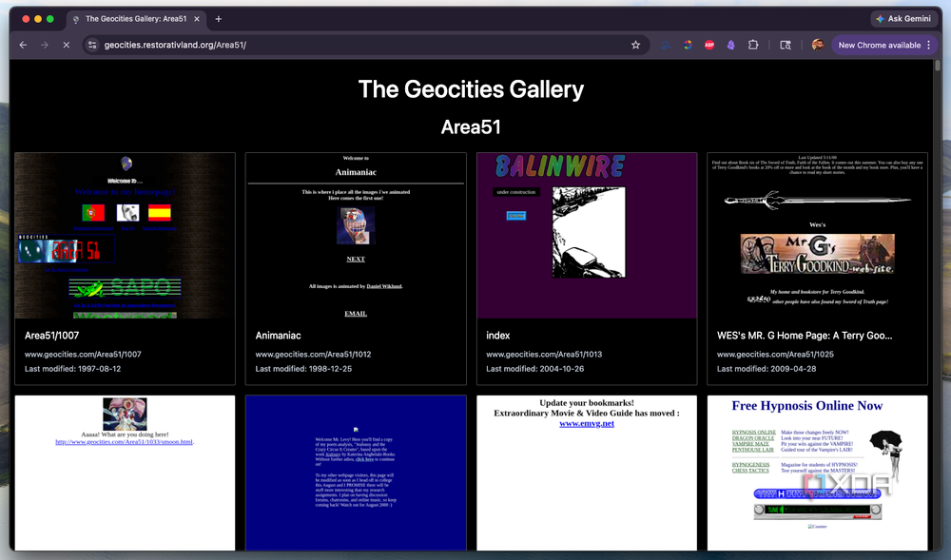Viewport: 951px width, 560px height.
Task: Open site information for this page
Action: 92,45
